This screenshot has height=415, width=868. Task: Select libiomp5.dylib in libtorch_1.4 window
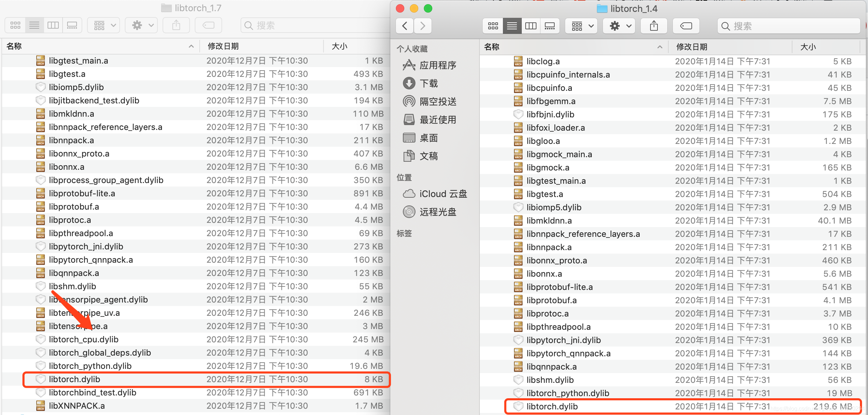click(x=673, y=207)
